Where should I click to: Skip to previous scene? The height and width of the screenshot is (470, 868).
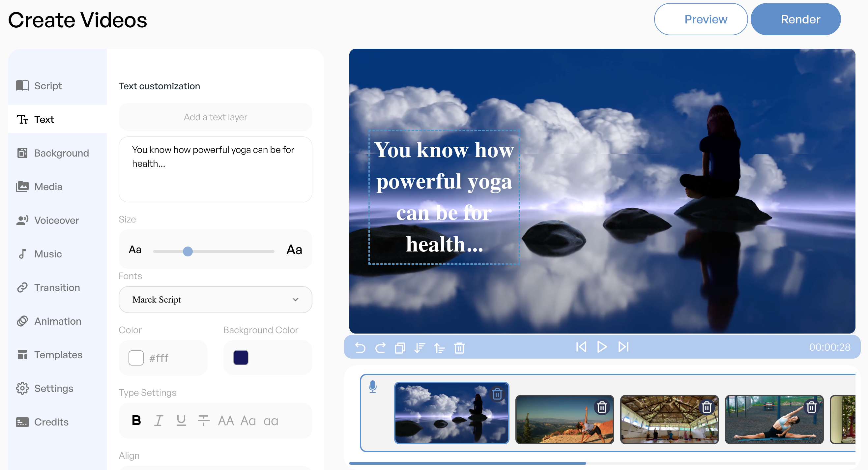coord(581,347)
